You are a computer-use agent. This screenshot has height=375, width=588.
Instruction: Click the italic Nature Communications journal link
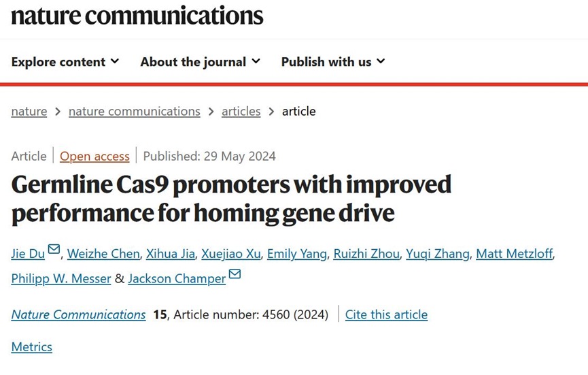pos(78,314)
